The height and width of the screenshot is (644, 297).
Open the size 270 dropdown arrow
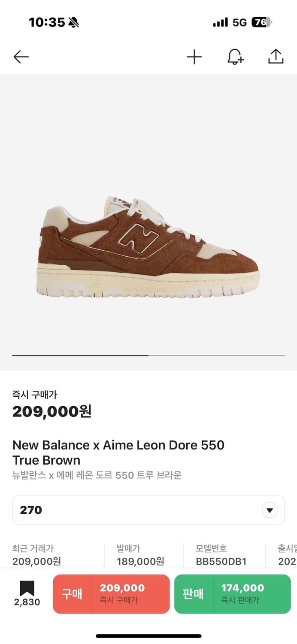[270, 510]
